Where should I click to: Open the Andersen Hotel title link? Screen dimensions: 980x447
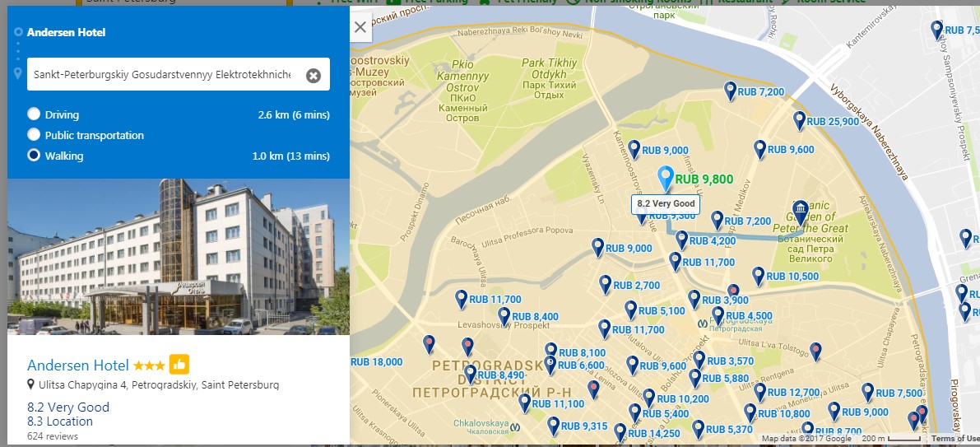(x=78, y=366)
